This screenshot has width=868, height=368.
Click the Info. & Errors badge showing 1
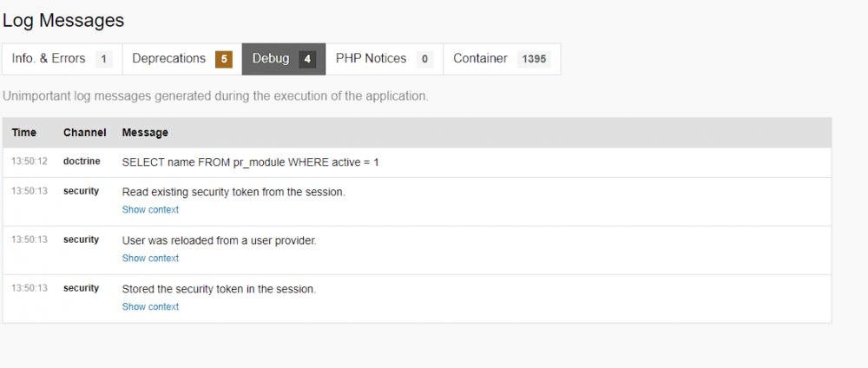[x=103, y=59]
